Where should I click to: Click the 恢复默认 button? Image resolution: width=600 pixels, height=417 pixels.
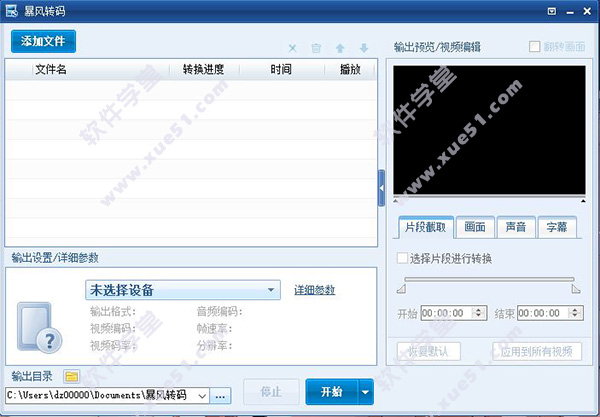click(429, 351)
